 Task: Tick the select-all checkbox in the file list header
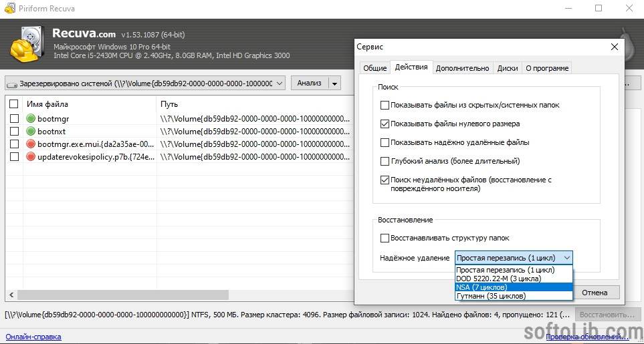pos(14,104)
